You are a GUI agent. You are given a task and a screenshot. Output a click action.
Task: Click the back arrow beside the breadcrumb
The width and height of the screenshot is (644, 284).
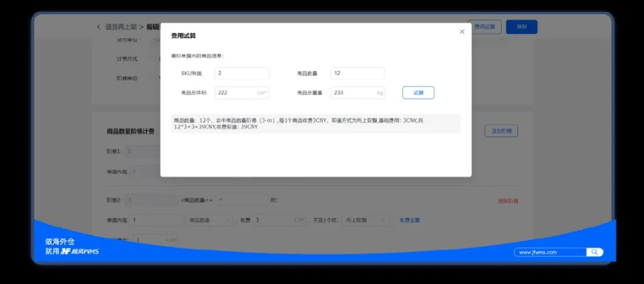pyautogui.click(x=99, y=27)
